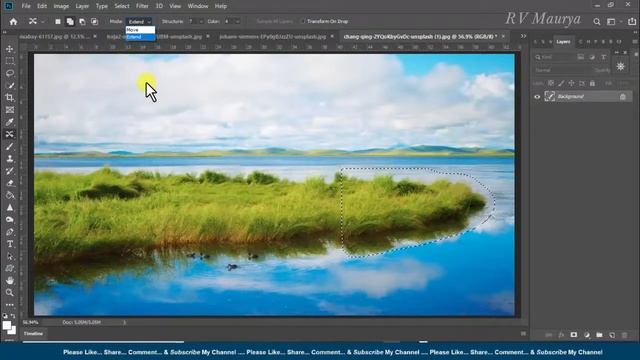Toggle lock position icon in Layers panel

(x=571, y=83)
